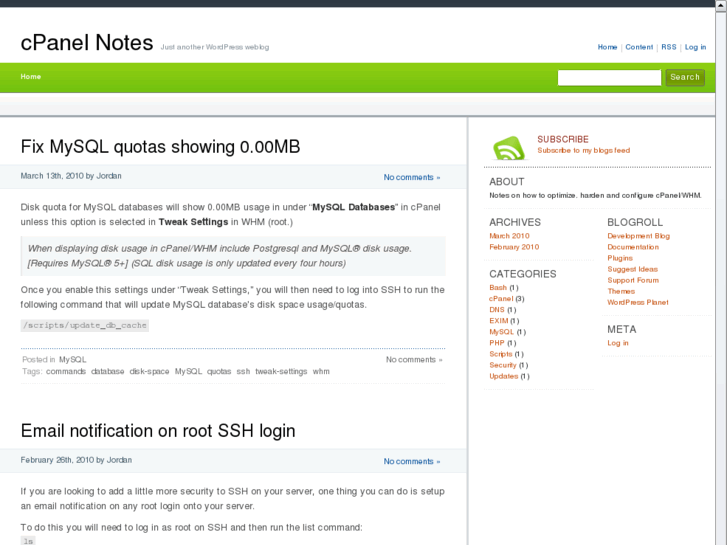Image resolution: width=727 pixels, height=545 pixels.
Task: Open the Bash category
Action: point(498,288)
